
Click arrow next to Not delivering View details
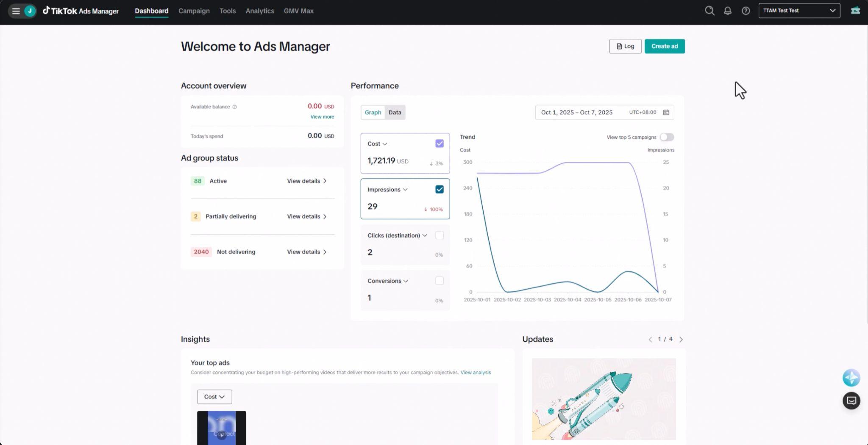coord(325,252)
